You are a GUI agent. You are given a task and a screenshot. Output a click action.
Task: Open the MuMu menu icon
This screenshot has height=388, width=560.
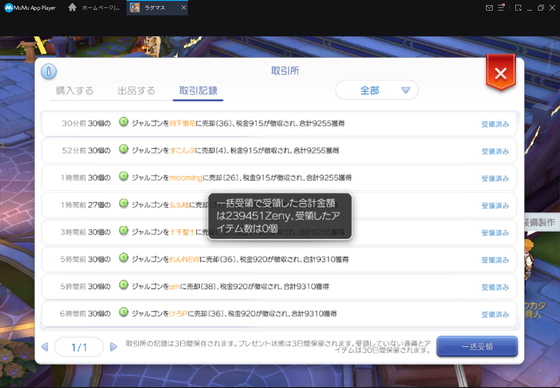point(501,8)
